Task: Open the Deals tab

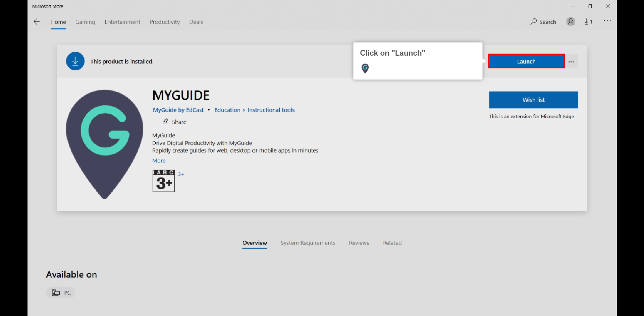Action: (196, 22)
